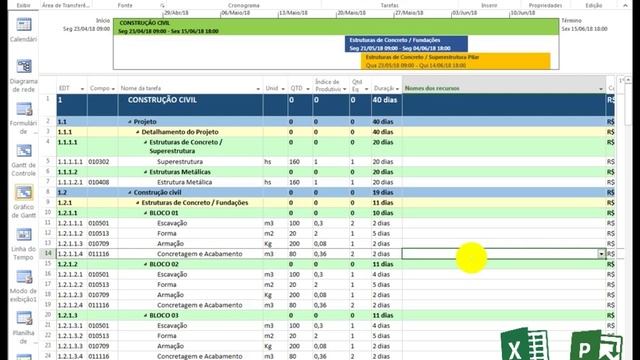Click the Edição ribbon group label
Screen dimensions: 640x360
click(x=593, y=5)
